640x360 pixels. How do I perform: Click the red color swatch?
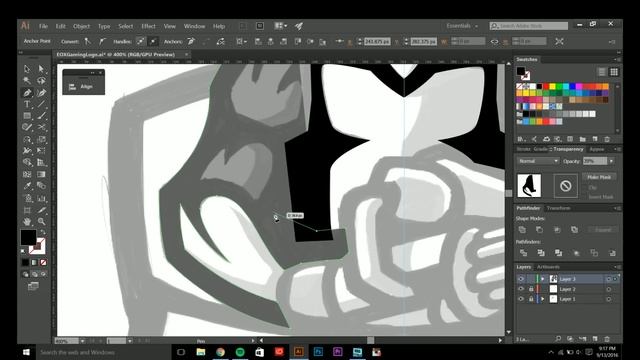(546, 87)
